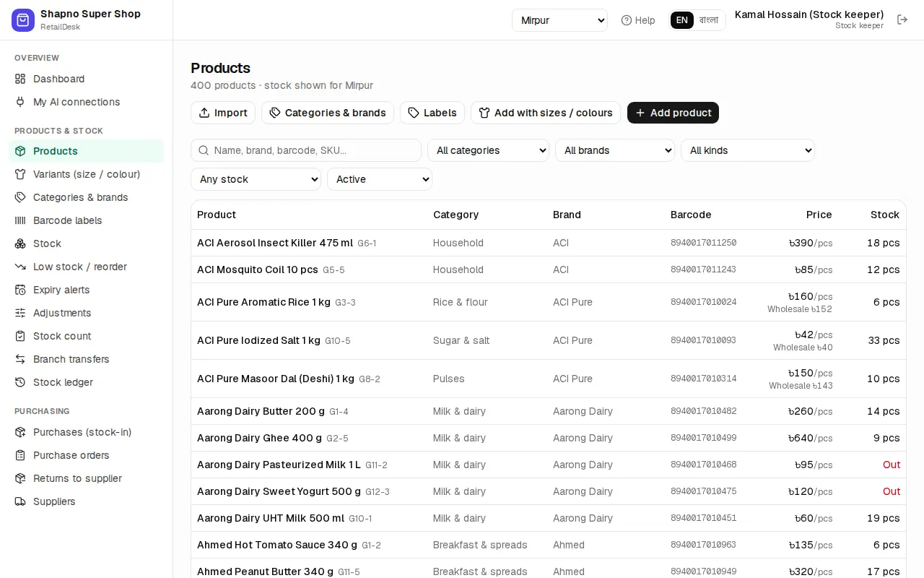924x578 pixels.
Task: Open Ahmed Hot Tomato Sauce 340 g
Action: (x=277, y=545)
